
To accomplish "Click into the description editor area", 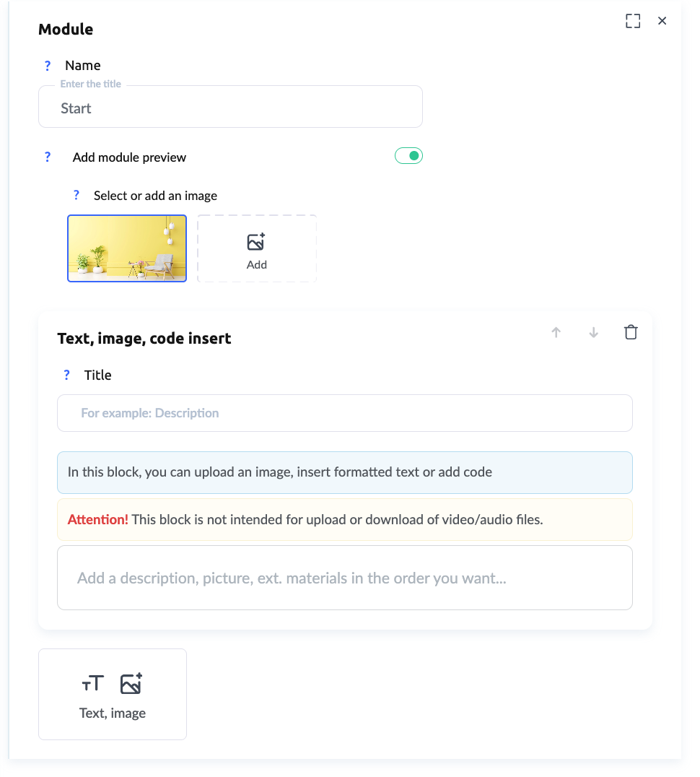I will [345, 578].
